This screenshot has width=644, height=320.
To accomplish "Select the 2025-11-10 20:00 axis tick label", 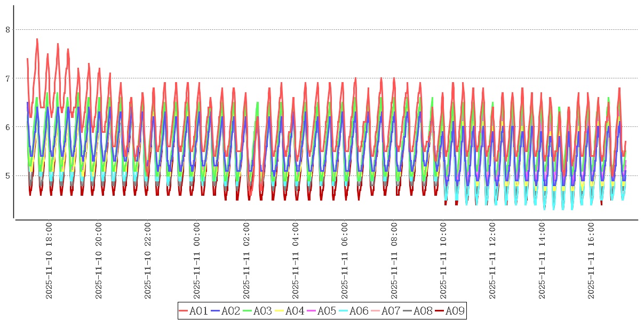I will (x=99, y=261).
